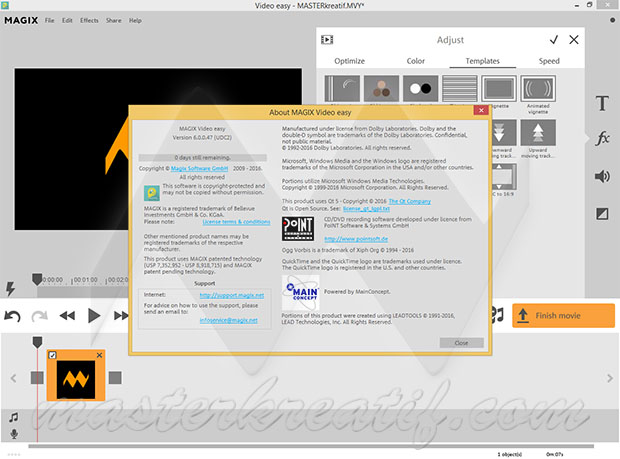Screen dimensions: 620x459
Task: Open the Text title tool in the sidebar
Action: (x=602, y=104)
